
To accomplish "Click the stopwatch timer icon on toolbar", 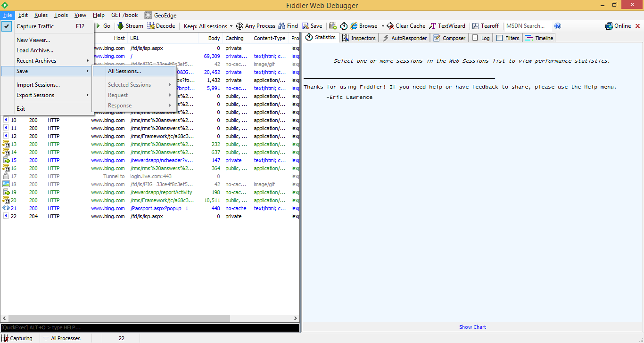I will [x=344, y=26].
